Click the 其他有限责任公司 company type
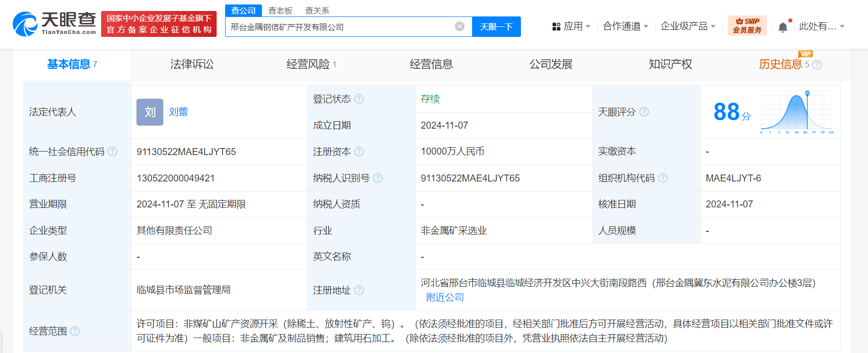 174,230
